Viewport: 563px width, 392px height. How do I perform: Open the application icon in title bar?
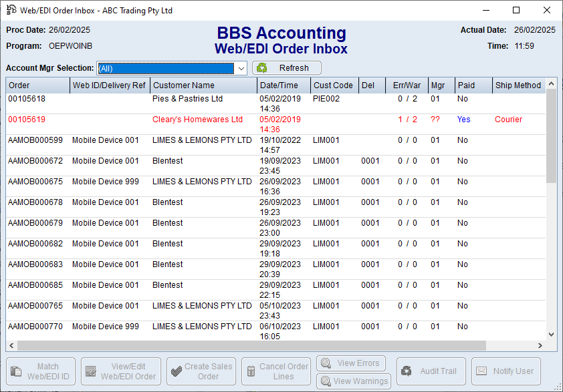11,10
